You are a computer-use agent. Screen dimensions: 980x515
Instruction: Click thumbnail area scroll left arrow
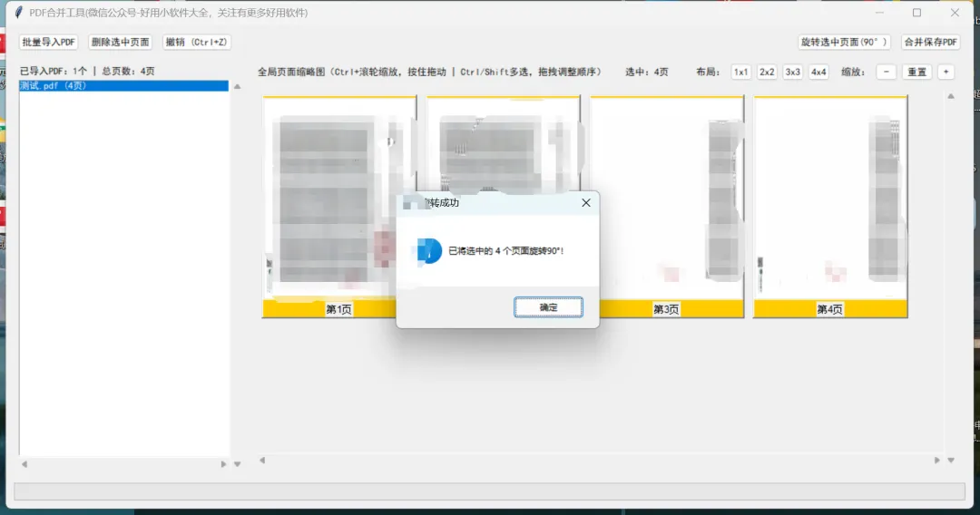pos(262,460)
